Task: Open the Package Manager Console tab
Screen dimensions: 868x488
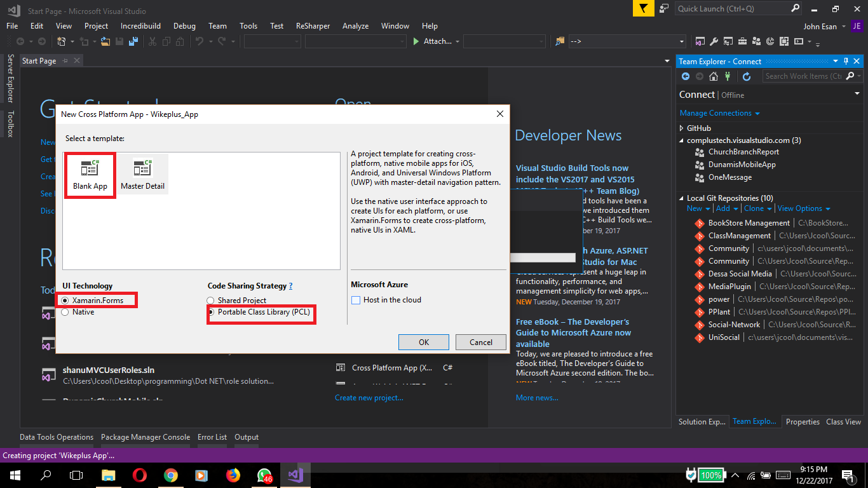Action: click(x=146, y=437)
